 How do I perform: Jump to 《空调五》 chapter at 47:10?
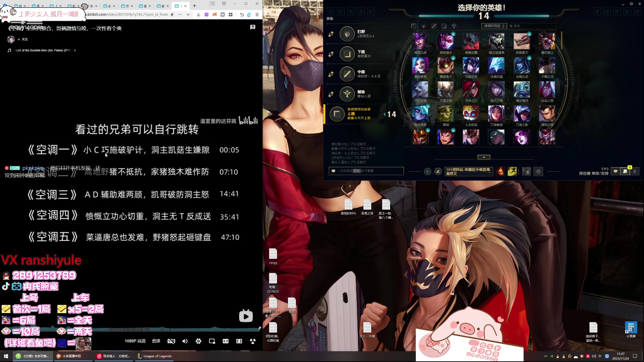click(133, 237)
